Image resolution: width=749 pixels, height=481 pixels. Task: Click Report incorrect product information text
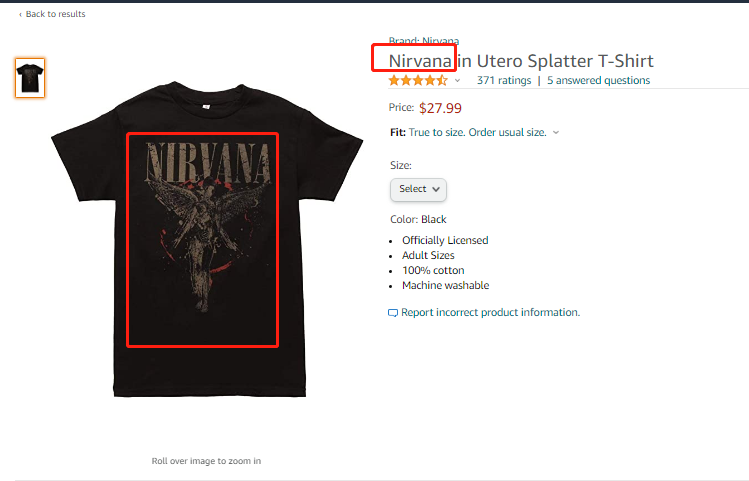pos(490,312)
